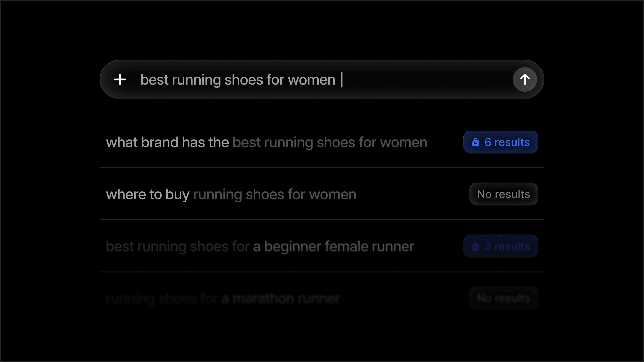Open the suggestion about best brand for women's running shoes
This screenshot has height=362, width=644.
click(266, 142)
